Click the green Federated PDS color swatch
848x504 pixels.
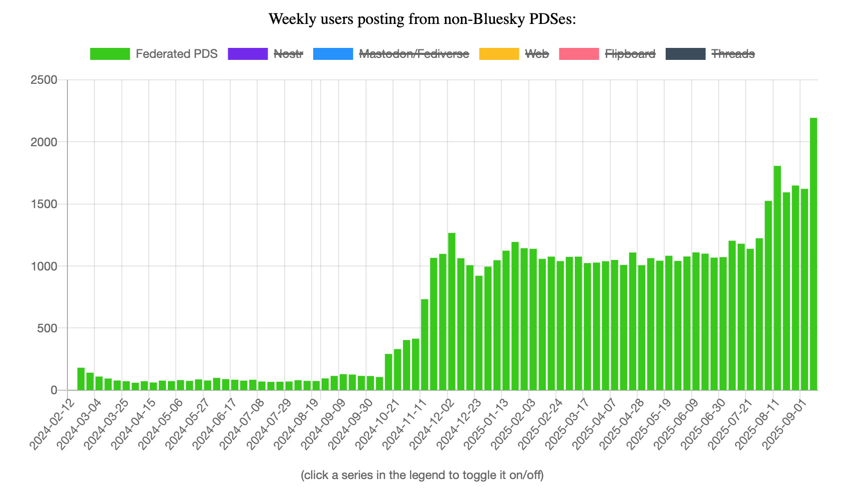pos(110,54)
